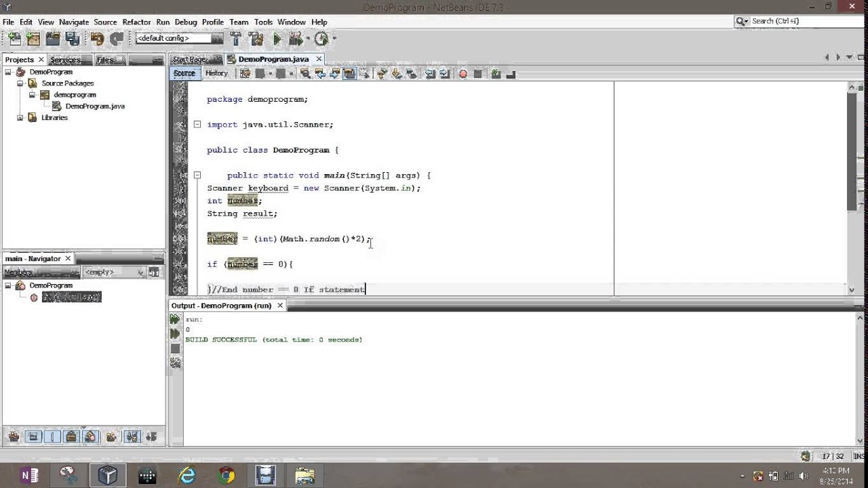
Task: Collapse the import statement fold in the editor
Action: [x=197, y=124]
